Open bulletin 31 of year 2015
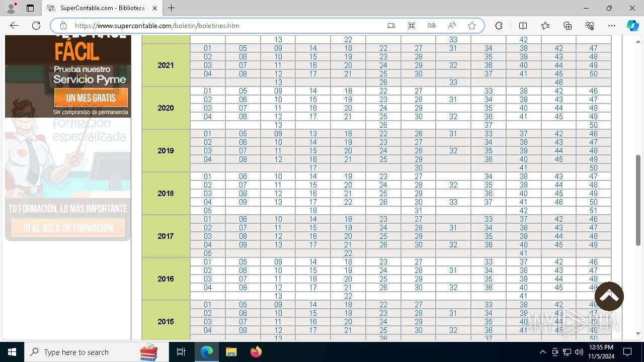The width and height of the screenshot is (644, 362). 453,313
